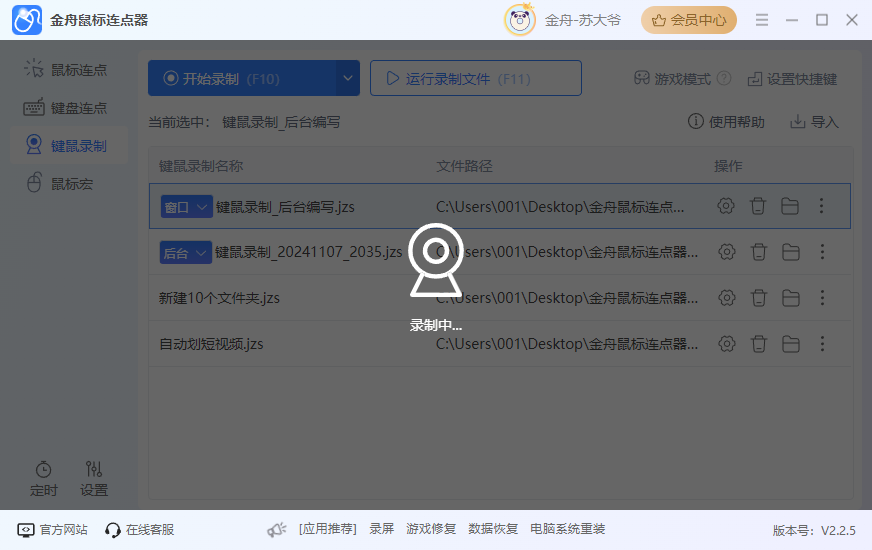Viewport: 872px width, 550px height.
Task: Open settings gear for 自动划短视频.jzs
Action: click(x=726, y=344)
